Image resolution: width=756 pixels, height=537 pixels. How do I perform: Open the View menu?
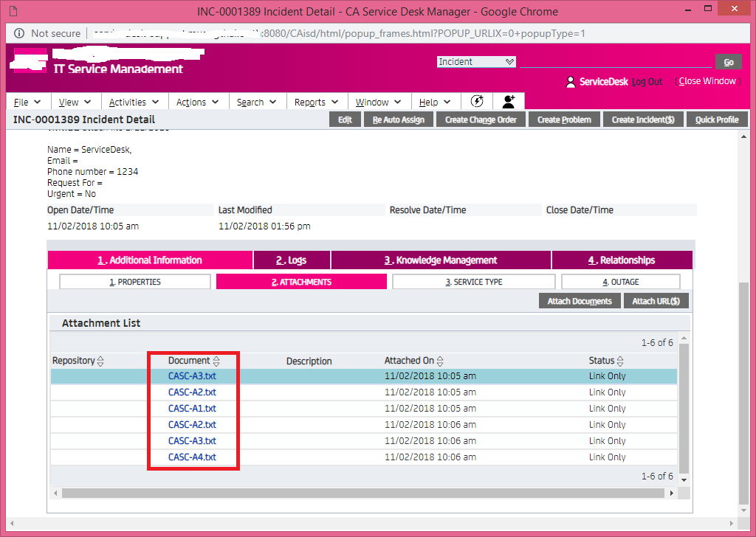(x=75, y=102)
